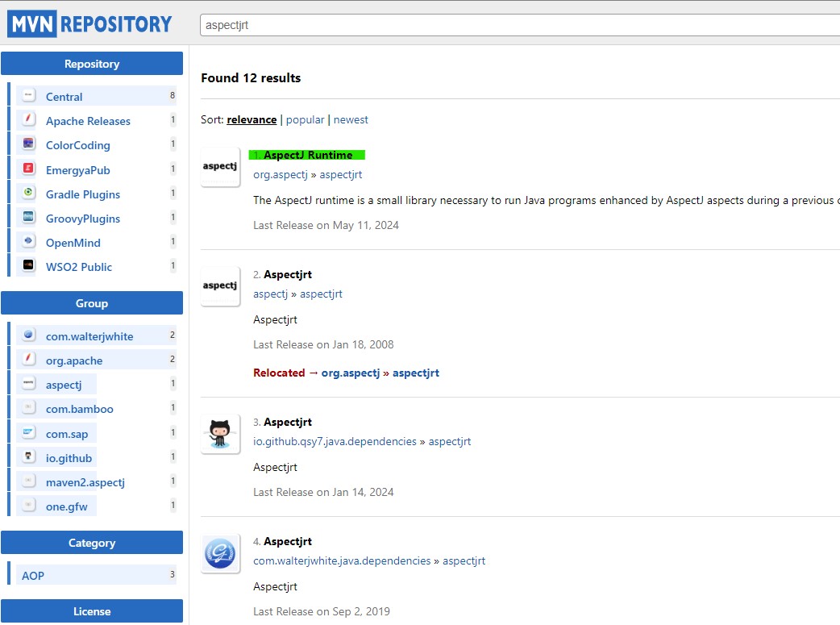The height and width of the screenshot is (625, 840).
Task: Click the aspectj logo beside AspectJ Runtime
Action: pyautogui.click(x=220, y=167)
